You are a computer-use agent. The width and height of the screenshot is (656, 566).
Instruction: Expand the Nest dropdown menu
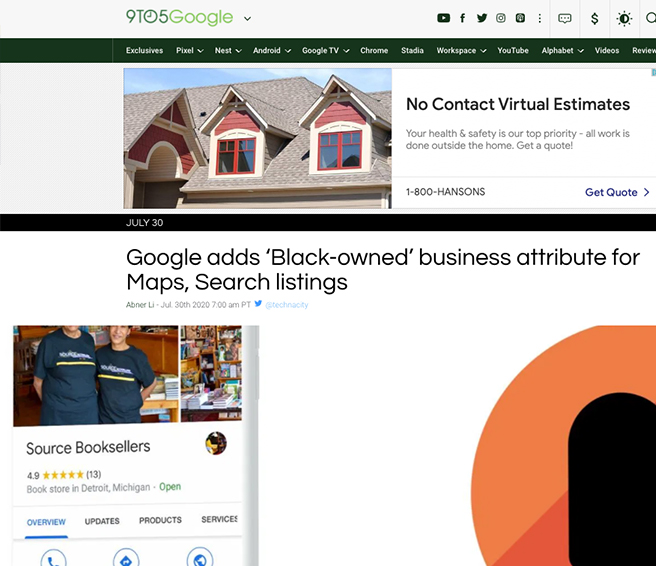pyautogui.click(x=228, y=51)
